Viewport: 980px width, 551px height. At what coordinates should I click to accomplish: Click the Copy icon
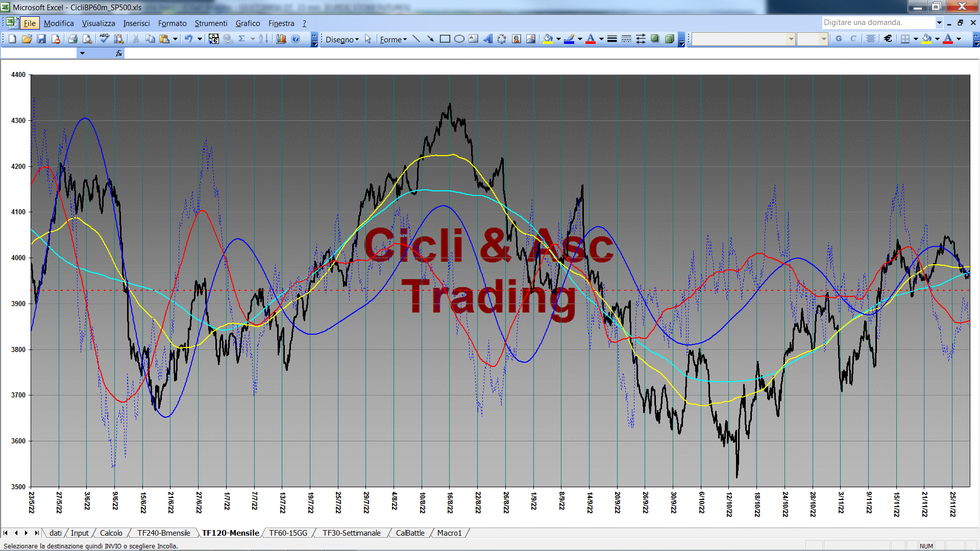(150, 39)
